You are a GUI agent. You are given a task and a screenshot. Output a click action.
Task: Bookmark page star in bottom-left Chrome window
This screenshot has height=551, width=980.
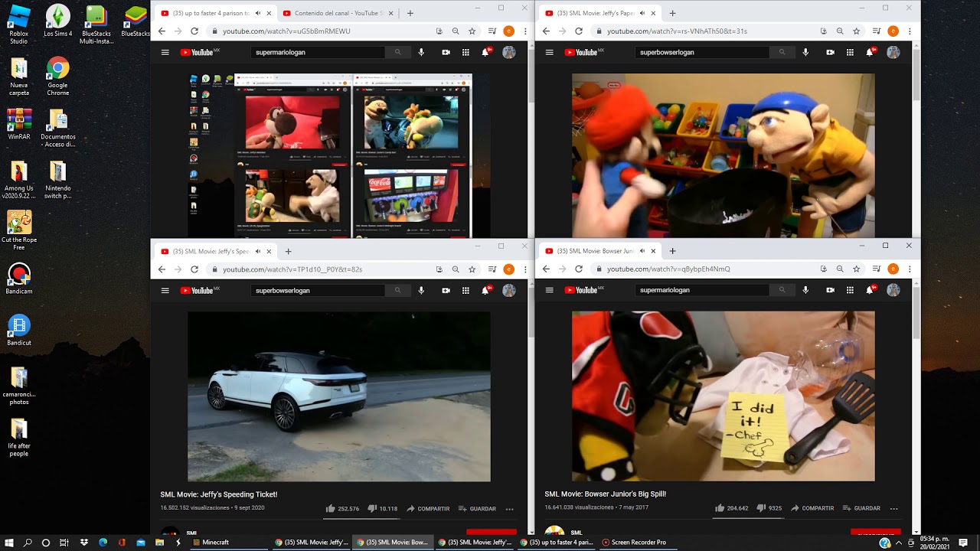click(472, 269)
